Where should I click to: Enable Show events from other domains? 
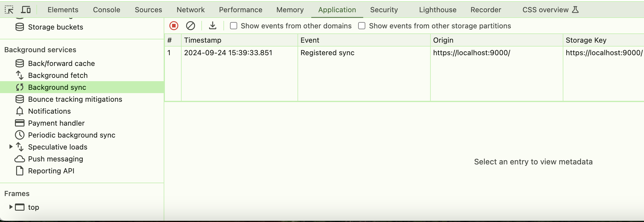coord(234,26)
